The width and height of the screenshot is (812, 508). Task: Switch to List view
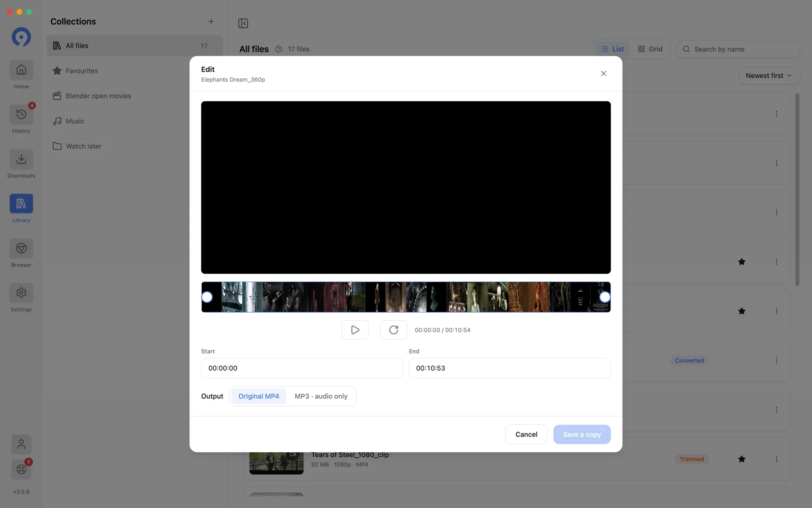point(612,49)
